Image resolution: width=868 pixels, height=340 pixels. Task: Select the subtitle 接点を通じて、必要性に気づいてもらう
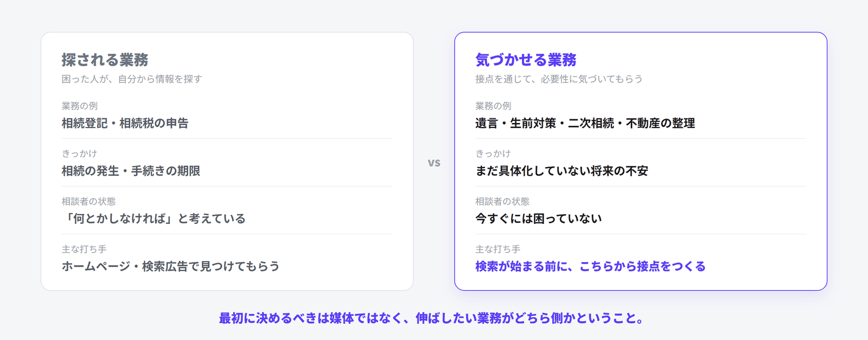[559, 79]
